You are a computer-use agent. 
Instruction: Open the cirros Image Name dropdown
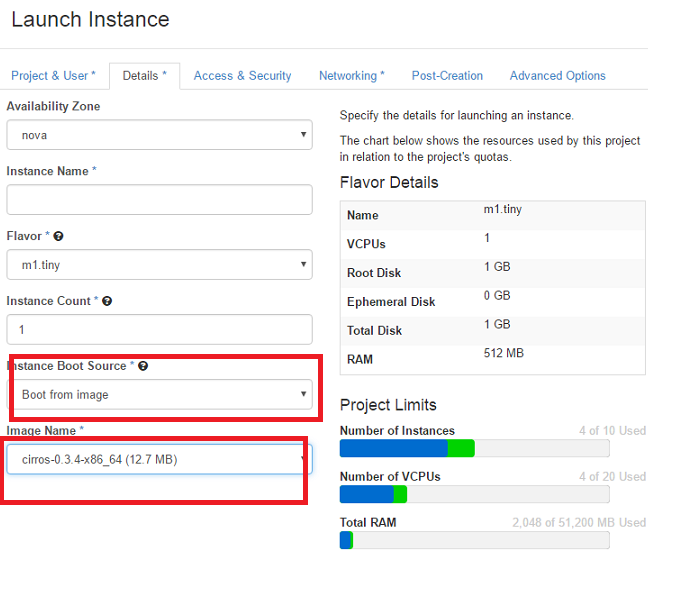pyautogui.click(x=159, y=459)
